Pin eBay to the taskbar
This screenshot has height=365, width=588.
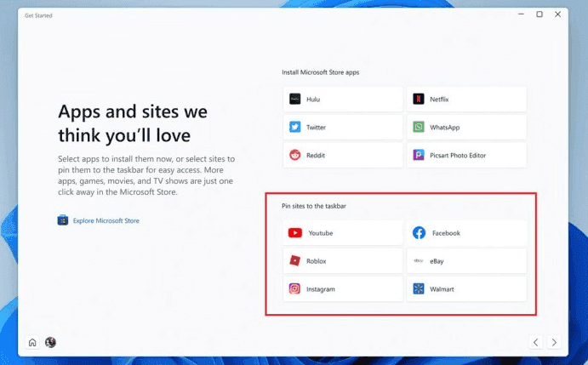coord(466,261)
